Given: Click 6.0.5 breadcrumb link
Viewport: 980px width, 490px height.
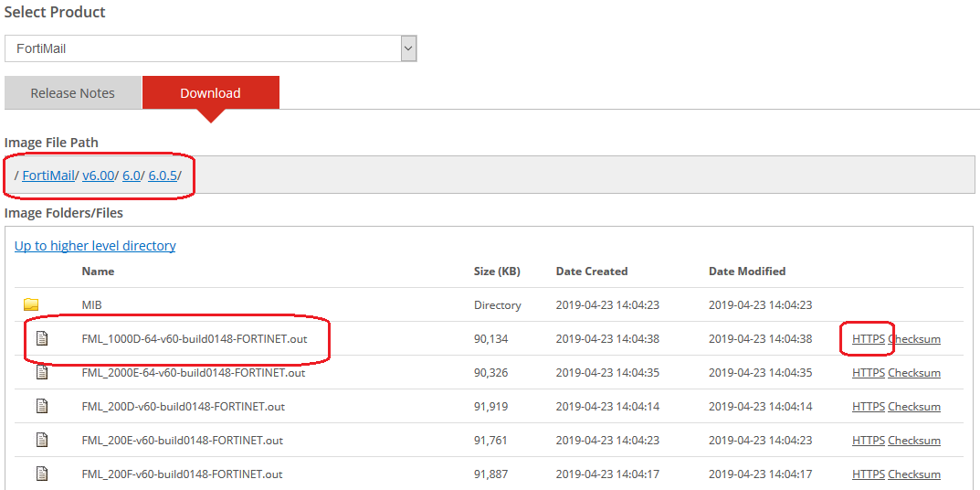Looking at the screenshot, I should (163, 176).
